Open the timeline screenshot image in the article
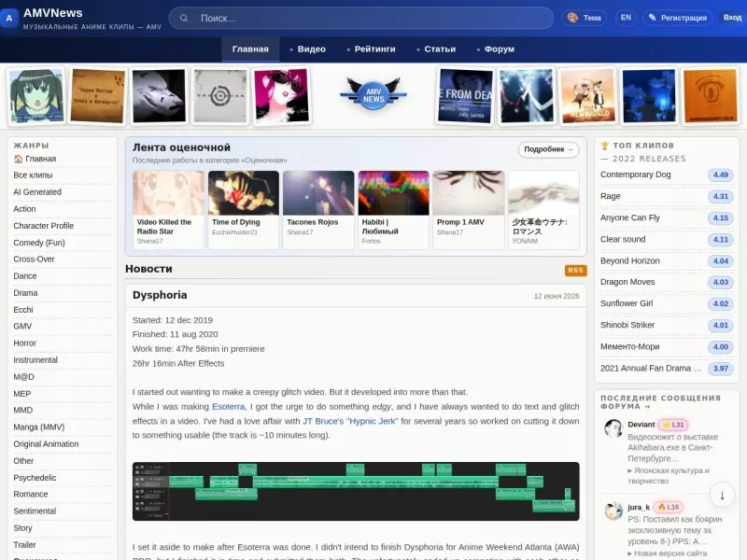 point(356,491)
